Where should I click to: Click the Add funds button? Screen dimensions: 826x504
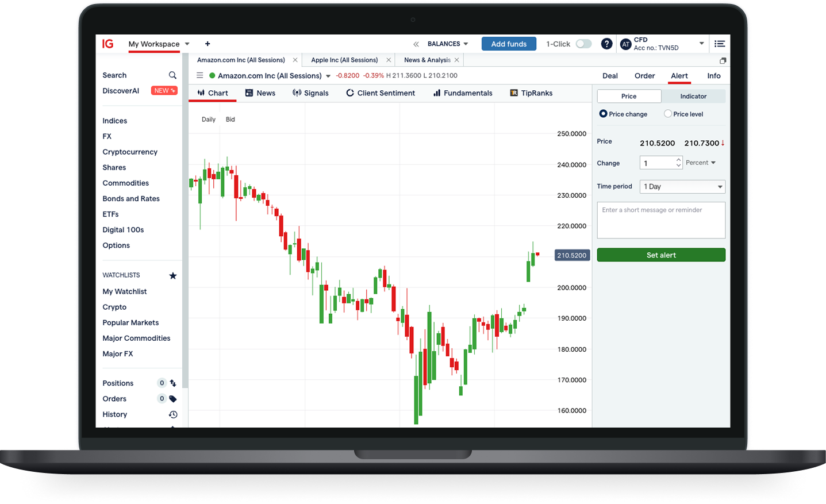(x=509, y=44)
